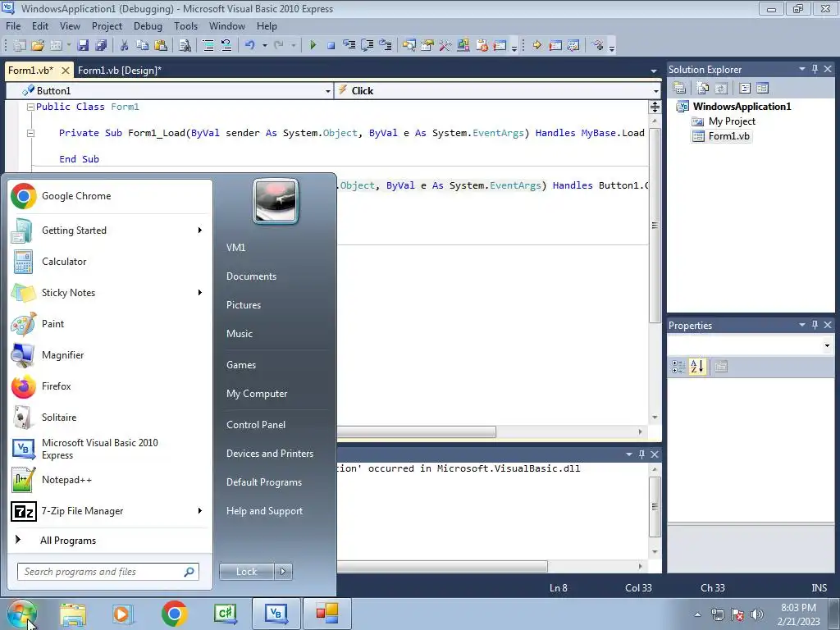Open the Toolbox with crossed tools icon
The image size is (840, 630).
click(445, 46)
